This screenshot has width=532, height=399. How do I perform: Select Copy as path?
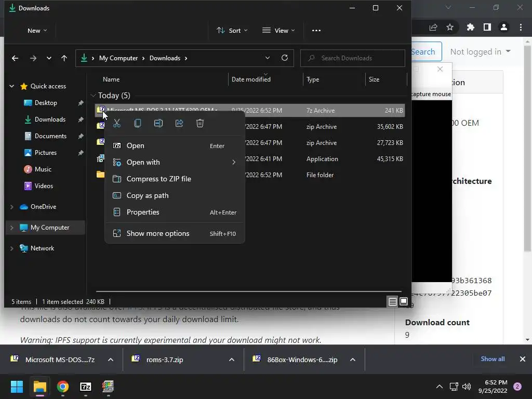pos(175,195)
